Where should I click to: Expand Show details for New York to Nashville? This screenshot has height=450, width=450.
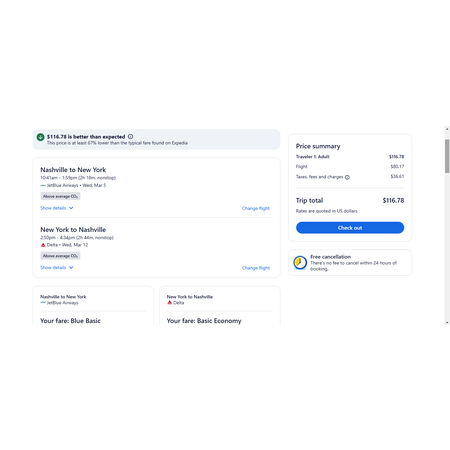(57, 268)
